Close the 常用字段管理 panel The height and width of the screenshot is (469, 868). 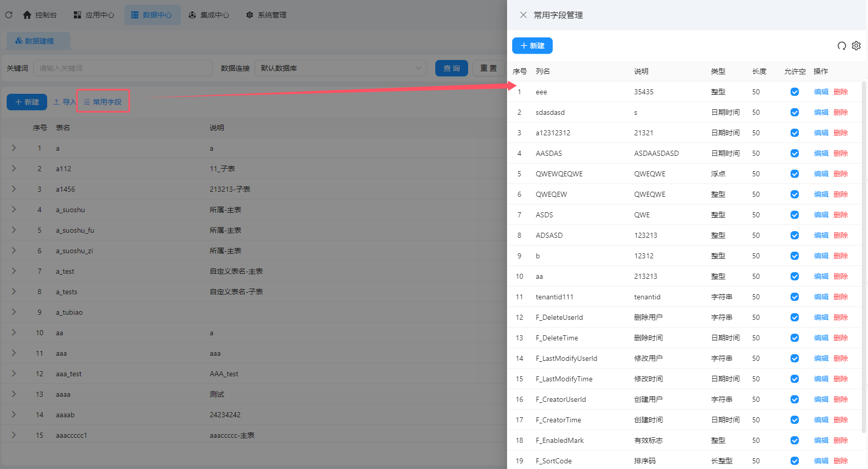click(x=523, y=15)
